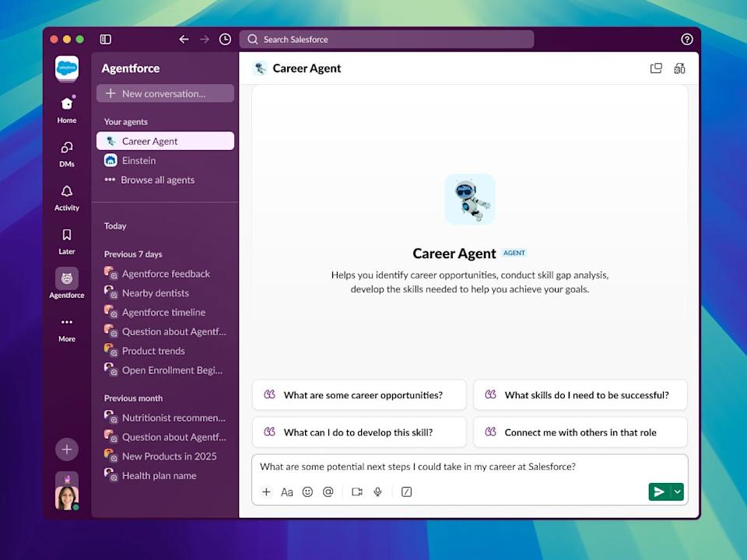Toggle text formatting Aa icon
Viewport: 747px width, 560px height.
287,492
